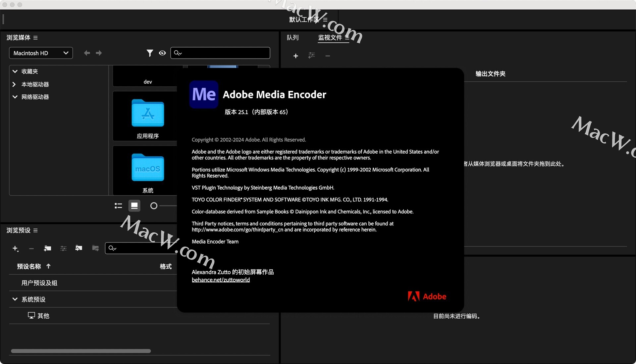
Task: Go forward in the media browser
Action: point(99,53)
